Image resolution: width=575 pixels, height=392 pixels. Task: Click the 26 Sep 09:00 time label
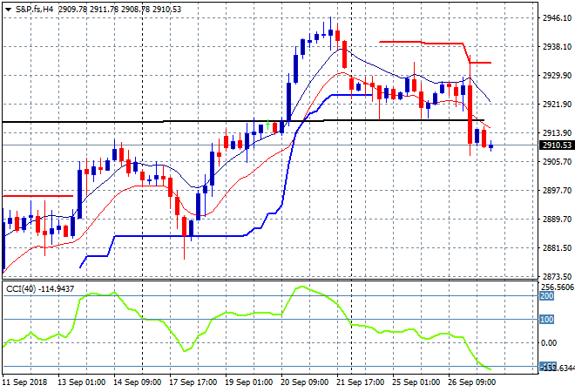pos(471,382)
